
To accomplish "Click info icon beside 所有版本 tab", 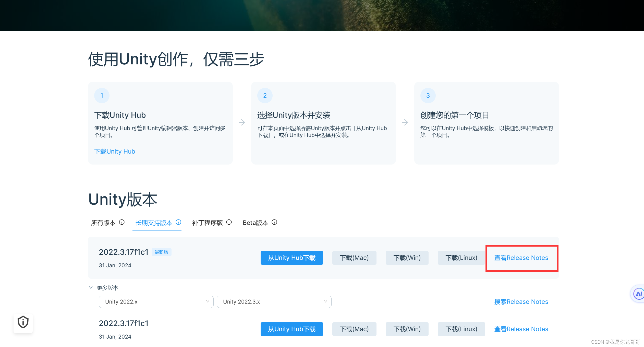I will (122, 222).
